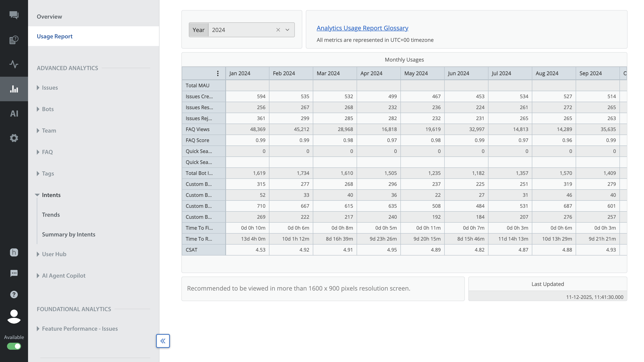Expand the Issues analytics section
This screenshot has height=362, width=644.
[50, 88]
